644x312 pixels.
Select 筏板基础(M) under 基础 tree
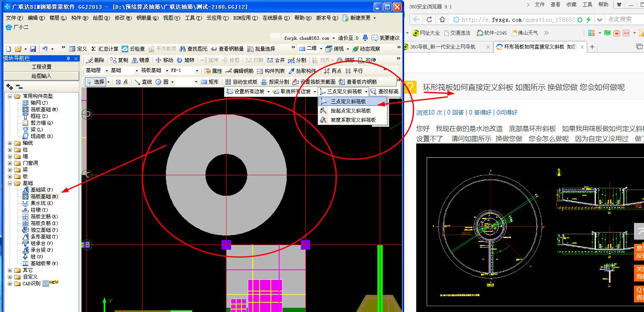[x=44, y=197]
